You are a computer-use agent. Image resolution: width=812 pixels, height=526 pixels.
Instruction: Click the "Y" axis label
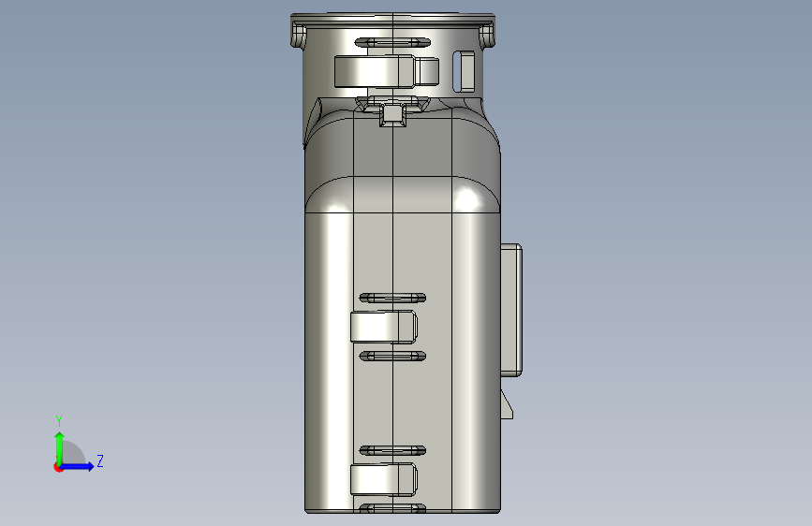59,421
